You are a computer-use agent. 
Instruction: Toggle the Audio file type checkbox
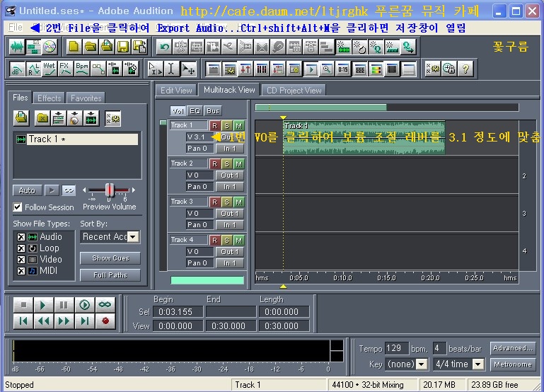point(21,237)
